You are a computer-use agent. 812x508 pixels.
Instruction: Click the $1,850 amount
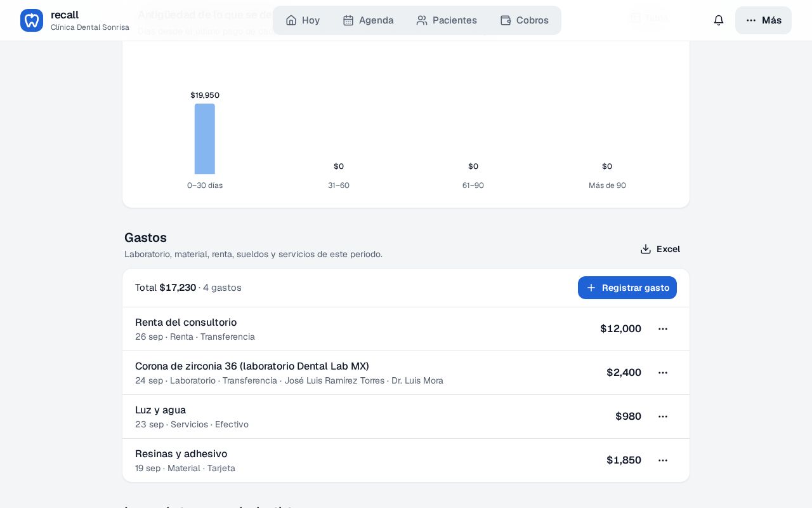coord(624,460)
